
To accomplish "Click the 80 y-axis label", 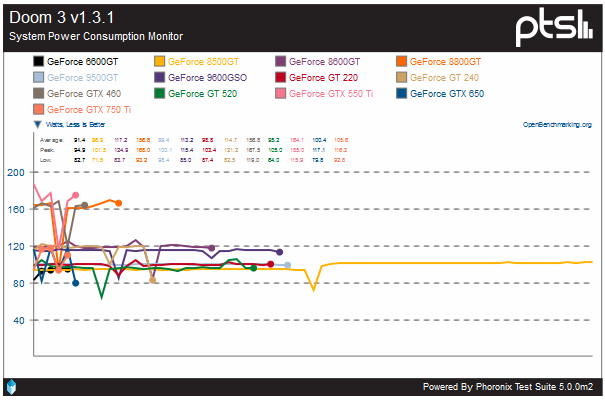I will [19, 284].
